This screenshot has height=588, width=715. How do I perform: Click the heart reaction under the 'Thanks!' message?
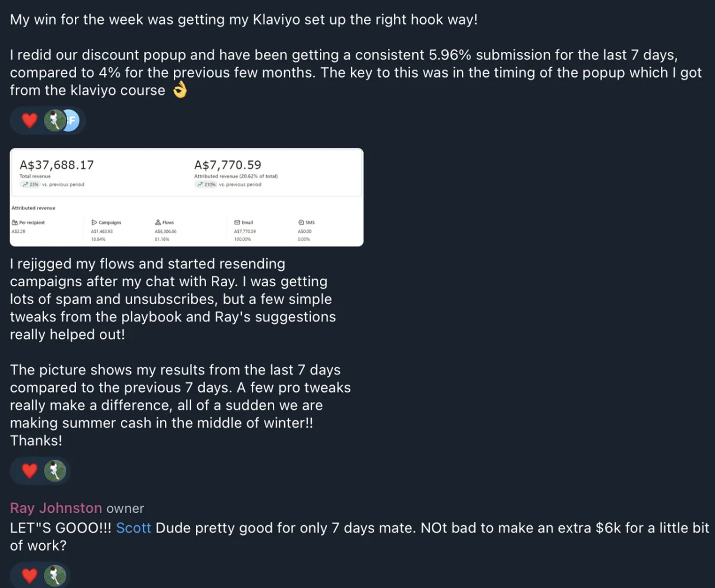(x=30, y=471)
